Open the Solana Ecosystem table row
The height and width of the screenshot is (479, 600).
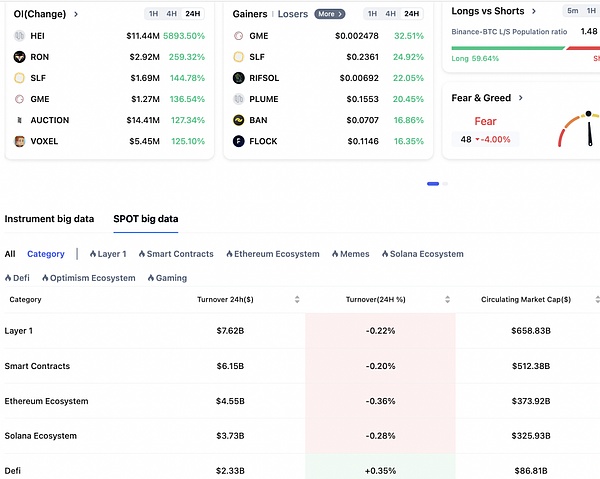(302, 436)
